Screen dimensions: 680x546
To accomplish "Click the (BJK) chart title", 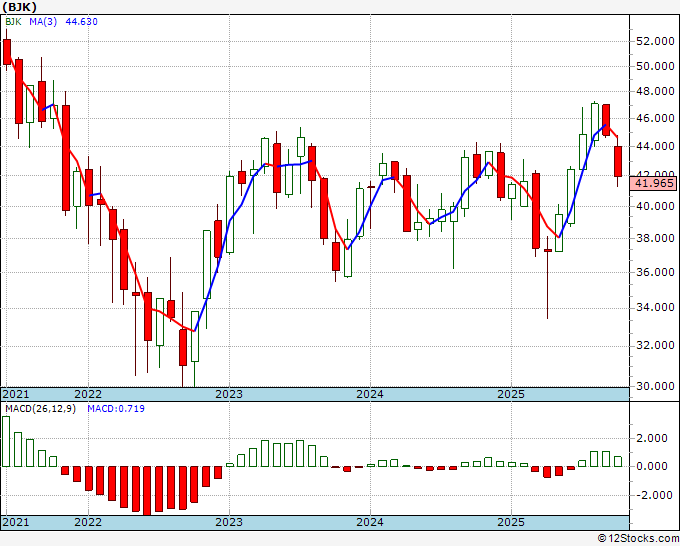I will point(20,7).
